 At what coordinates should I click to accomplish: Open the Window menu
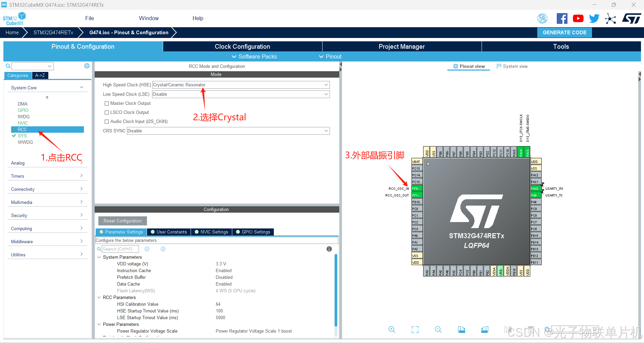[149, 18]
